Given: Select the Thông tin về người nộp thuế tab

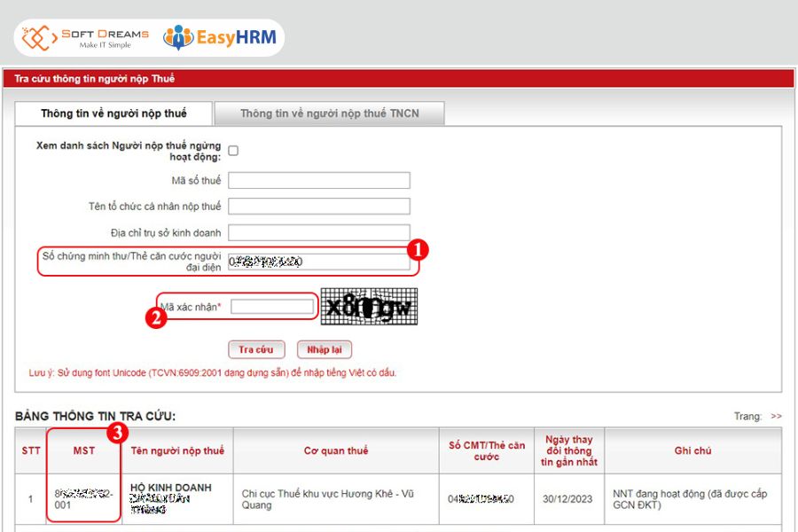Looking at the screenshot, I should [x=113, y=113].
